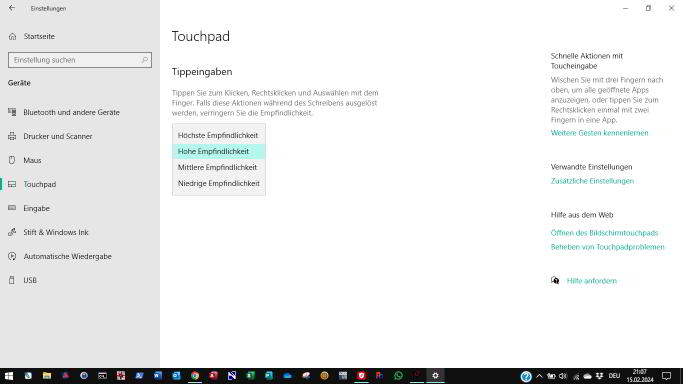The width and height of the screenshot is (683, 384).
Task: Click the icon beside Bluetooth und andere Geräte
Action: click(x=12, y=112)
